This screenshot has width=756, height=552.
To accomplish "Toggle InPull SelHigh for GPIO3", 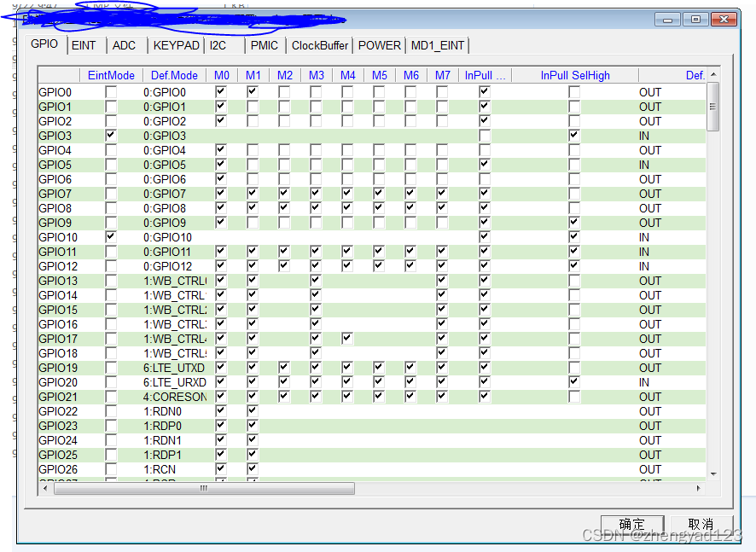I will pos(573,135).
